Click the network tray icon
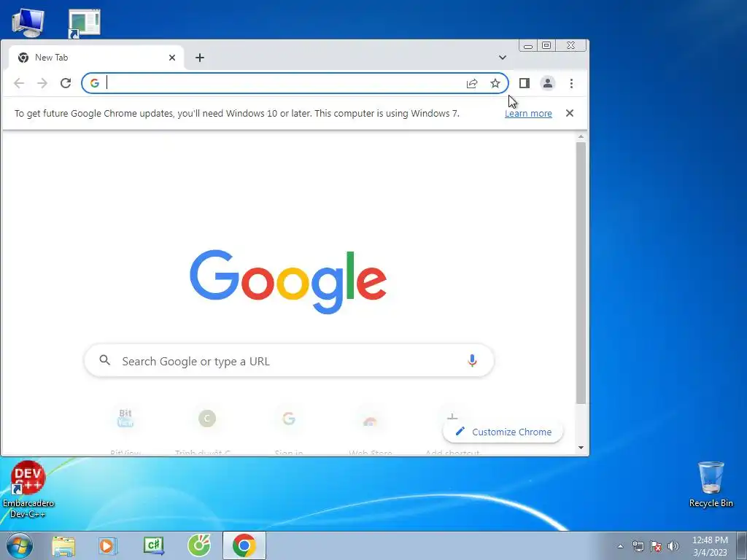 638,546
